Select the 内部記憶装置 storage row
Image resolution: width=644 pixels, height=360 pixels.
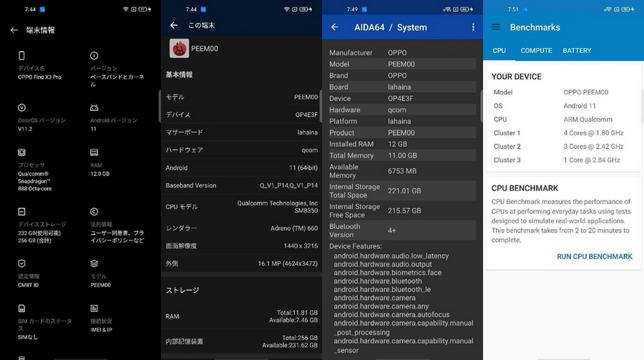tap(242, 341)
